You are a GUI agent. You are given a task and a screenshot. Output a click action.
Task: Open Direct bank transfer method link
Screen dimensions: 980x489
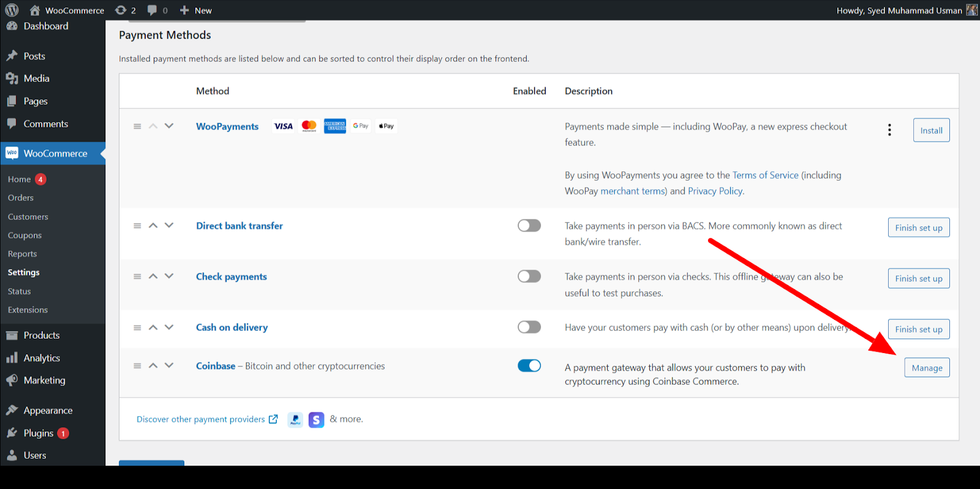pyautogui.click(x=239, y=226)
